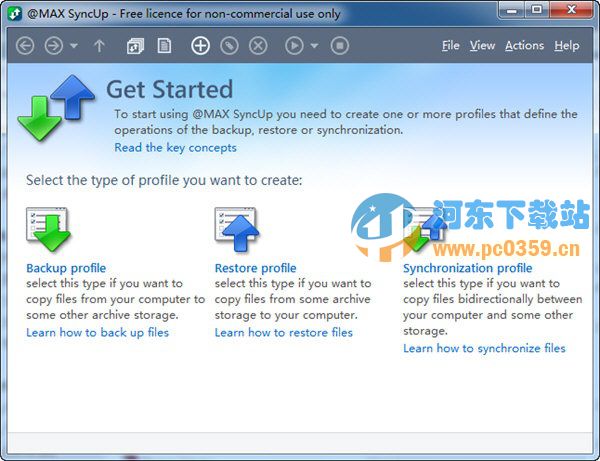The width and height of the screenshot is (600, 461).
Task: Open the Help menu
Action: point(567,46)
